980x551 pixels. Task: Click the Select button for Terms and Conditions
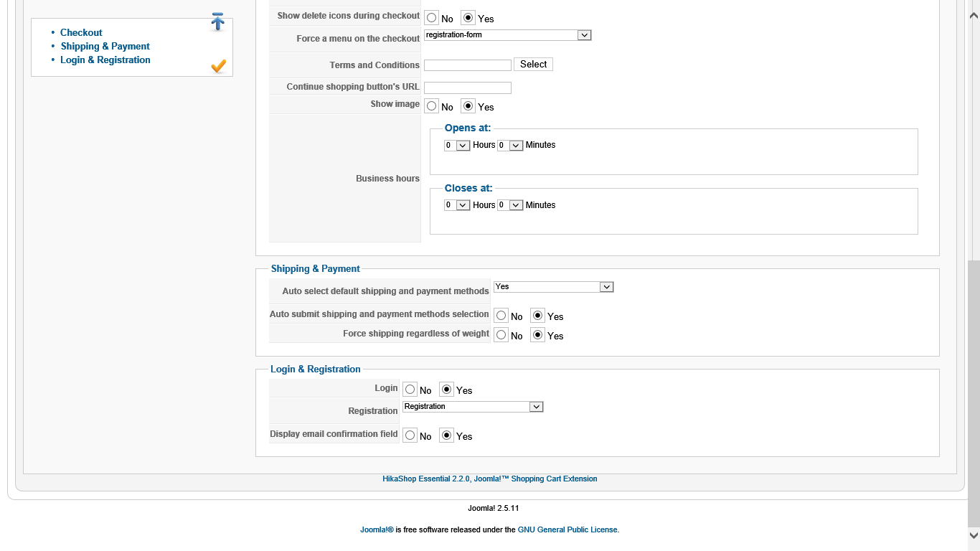tap(533, 65)
